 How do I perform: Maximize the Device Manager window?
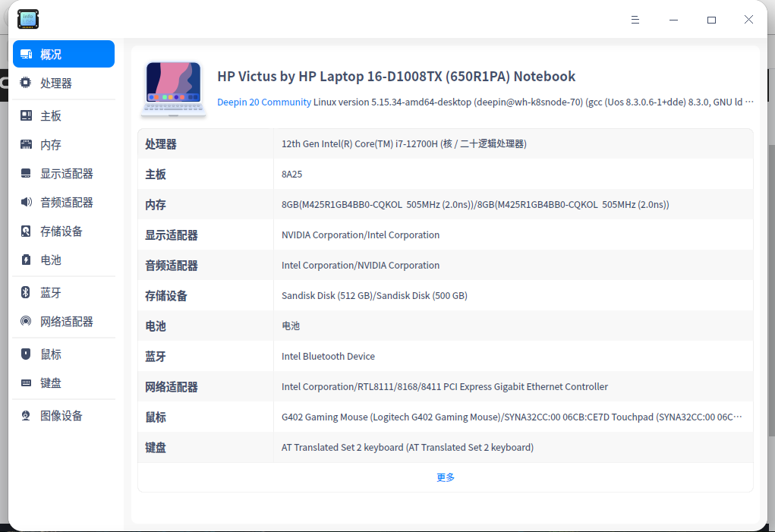711,20
